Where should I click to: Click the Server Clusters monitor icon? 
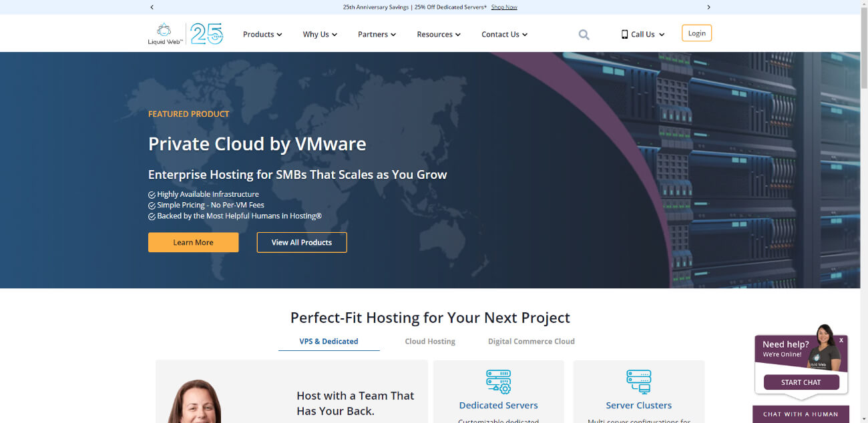[638, 382]
